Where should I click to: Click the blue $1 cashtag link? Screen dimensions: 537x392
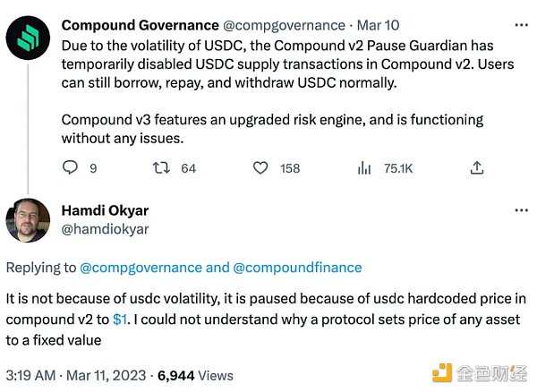tap(120, 319)
